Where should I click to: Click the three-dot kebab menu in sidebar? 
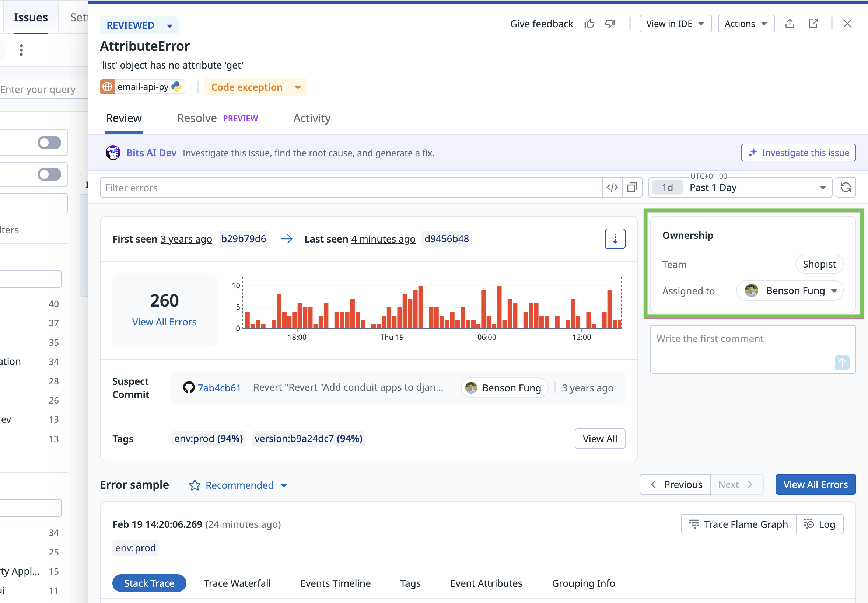pos(21,50)
